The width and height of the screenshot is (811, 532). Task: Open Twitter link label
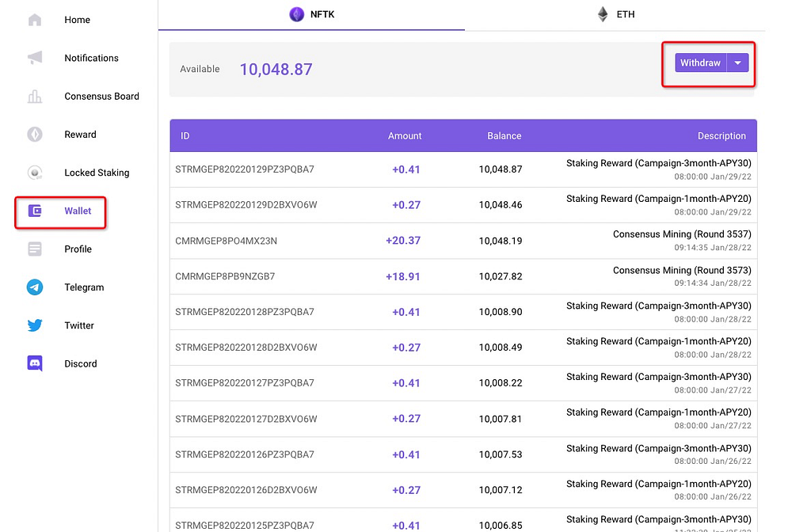point(79,325)
